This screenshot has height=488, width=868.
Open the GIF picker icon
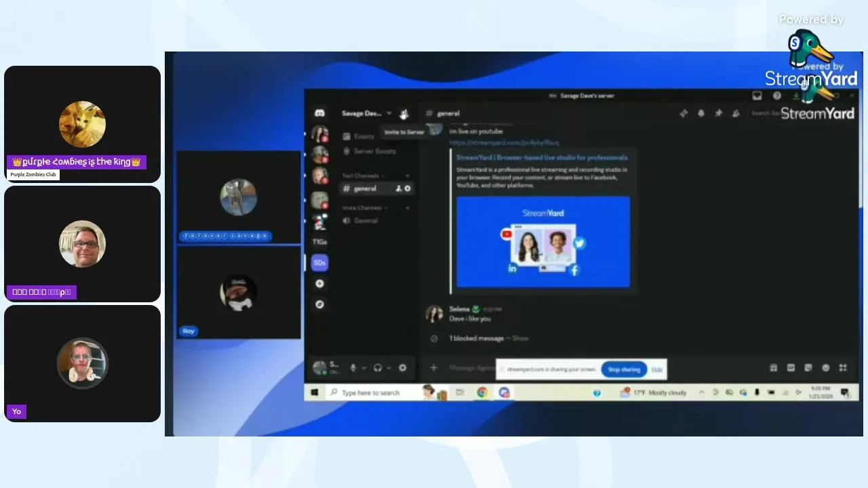(x=791, y=368)
